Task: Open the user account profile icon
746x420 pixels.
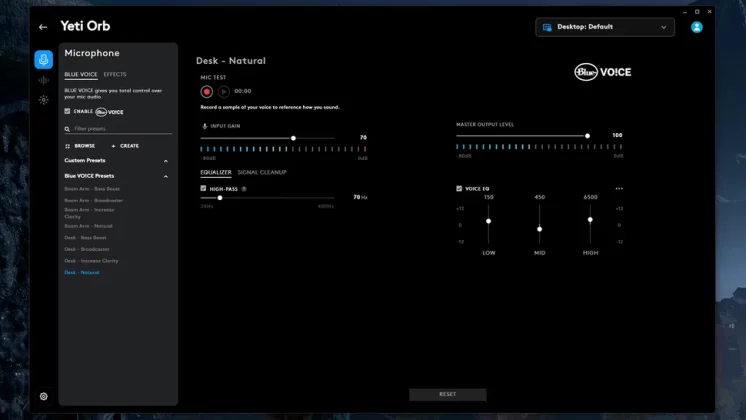Action: tap(697, 27)
